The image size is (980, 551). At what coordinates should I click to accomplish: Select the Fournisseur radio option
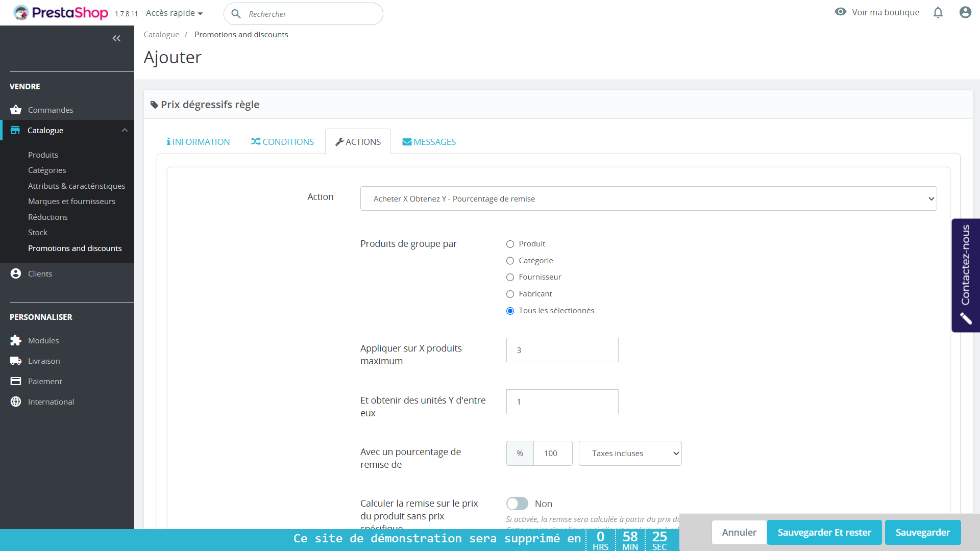[510, 278]
